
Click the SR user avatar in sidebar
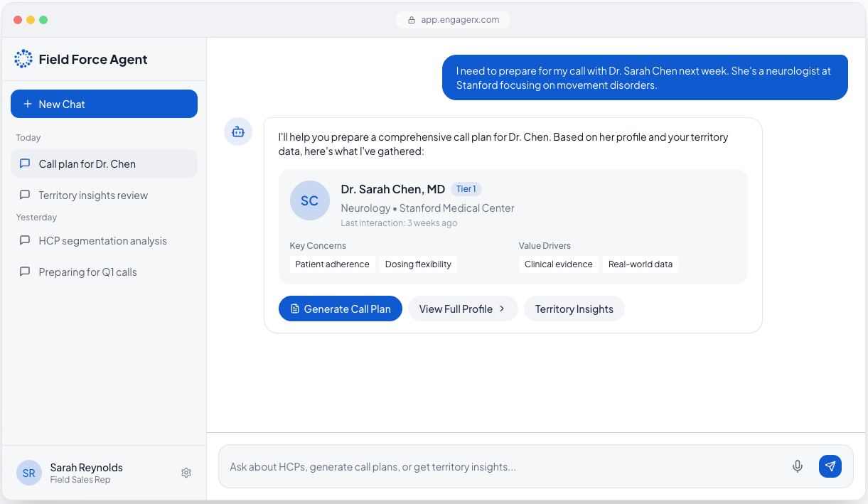click(x=29, y=473)
